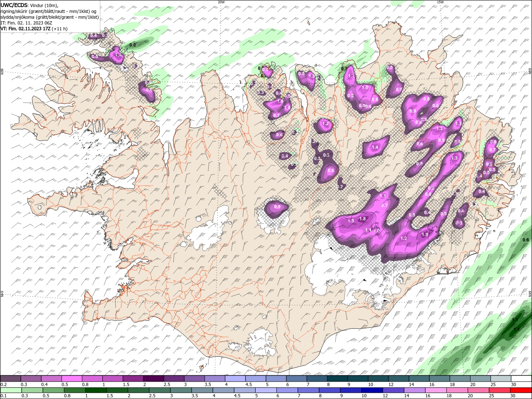The width and height of the screenshot is (532, 399).
Task: Click the 0.2 label starting the snow legend
Action: pyautogui.click(x=3, y=384)
